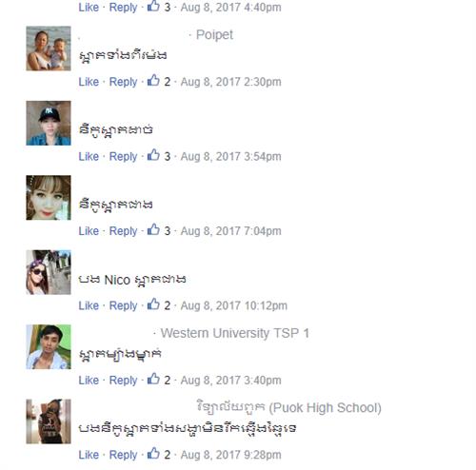This screenshot has width=476, height=470.
Task: Click thumbs-up icon on 3:54pm comment
Action: point(153,155)
